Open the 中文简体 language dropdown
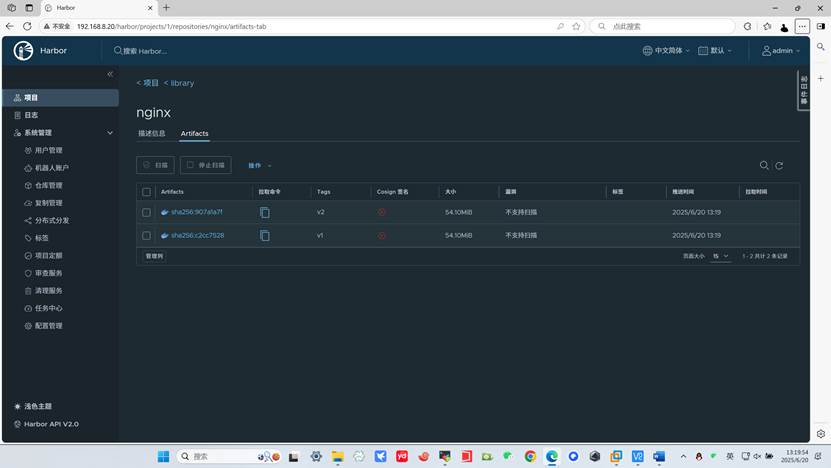831x468 pixels. pyautogui.click(x=666, y=51)
